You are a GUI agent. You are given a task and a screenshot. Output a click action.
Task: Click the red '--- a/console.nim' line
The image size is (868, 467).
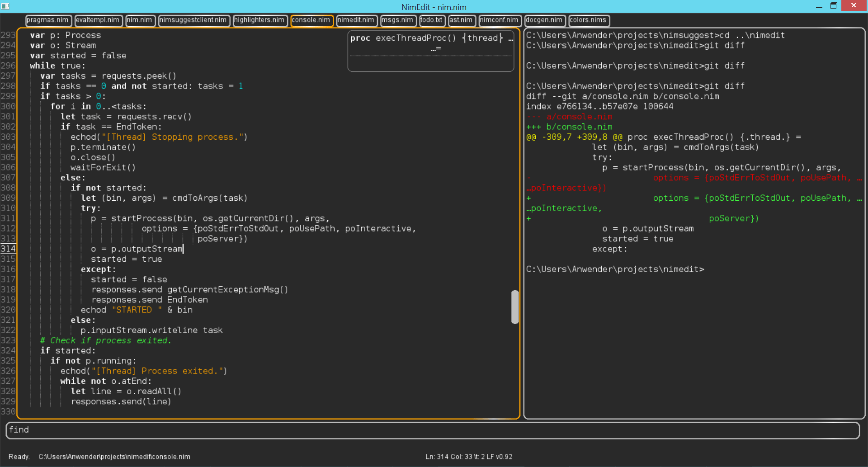point(569,117)
